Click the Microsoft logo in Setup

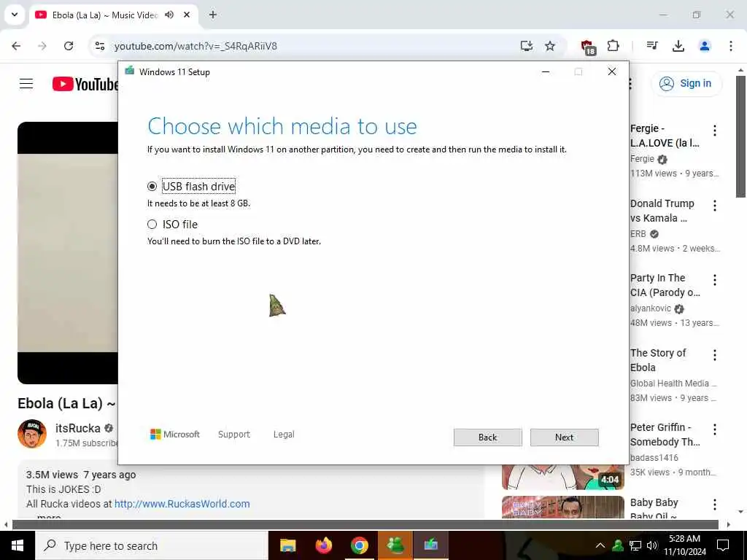tap(175, 435)
